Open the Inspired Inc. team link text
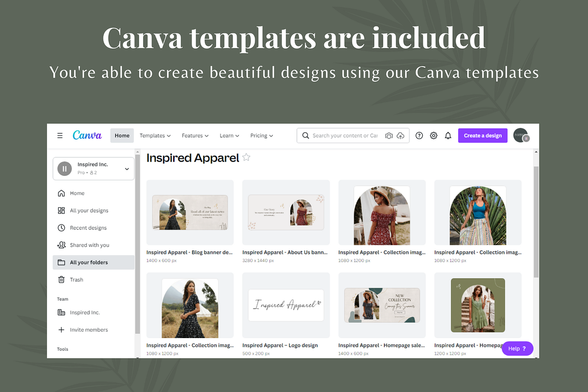Screen dimensions: 588x392 point(85,313)
